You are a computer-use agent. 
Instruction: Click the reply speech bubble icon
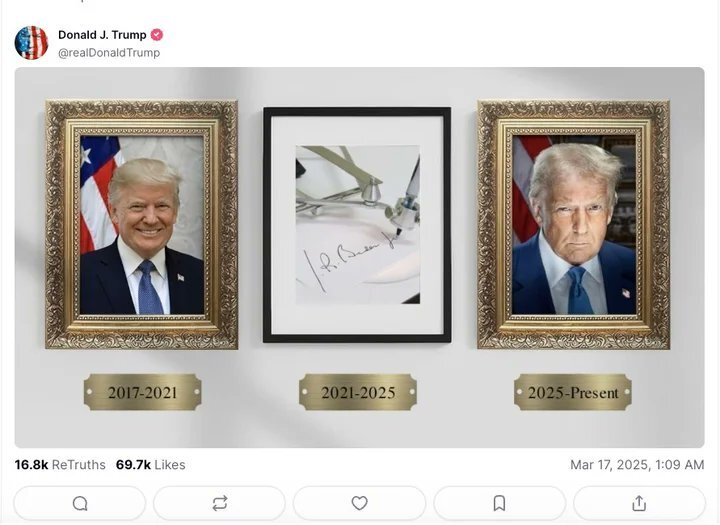coord(80,503)
